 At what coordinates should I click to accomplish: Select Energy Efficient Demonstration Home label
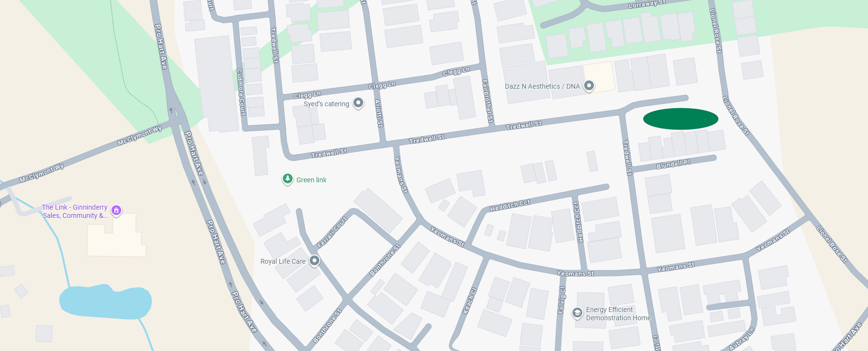click(618, 313)
